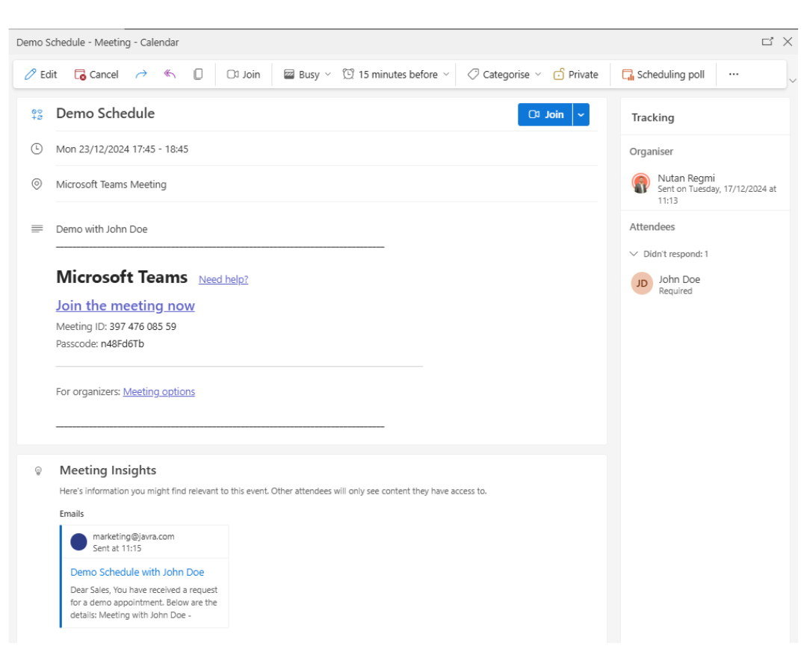Viewport: 807px width, 672px height.
Task: Click the Demo Schedule meeting title
Action: point(105,113)
